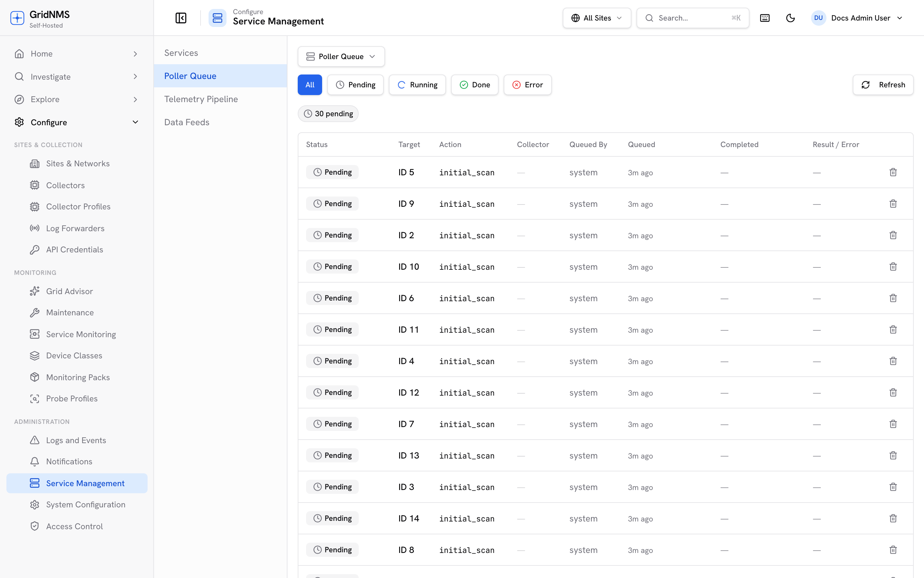Delete the ID 6 queue entry
The height and width of the screenshot is (578, 924).
[893, 298]
